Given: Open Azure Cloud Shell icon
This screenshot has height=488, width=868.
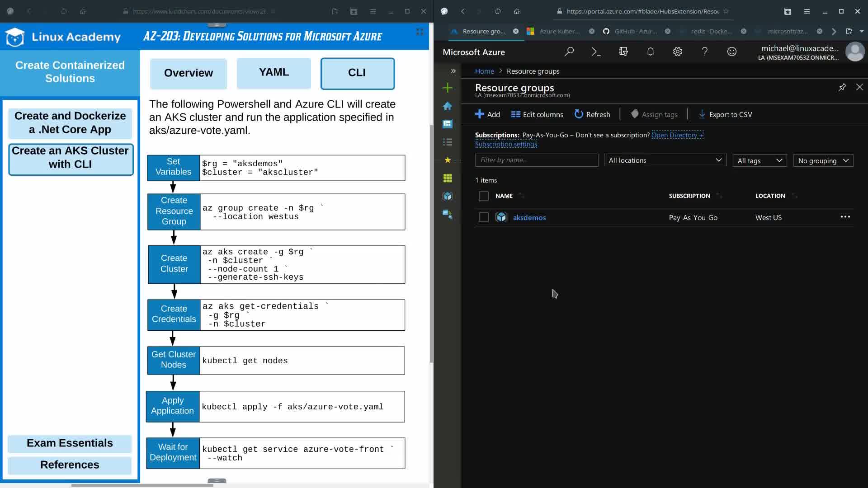Looking at the screenshot, I should coord(596,52).
